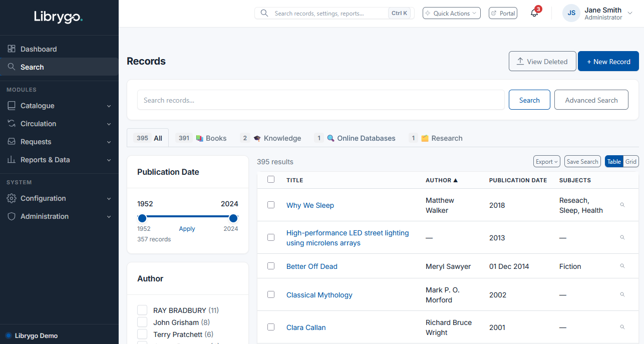Screen dimensions: 644x344
Task: Sort by Author column ascending arrow
Action: click(x=456, y=180)
